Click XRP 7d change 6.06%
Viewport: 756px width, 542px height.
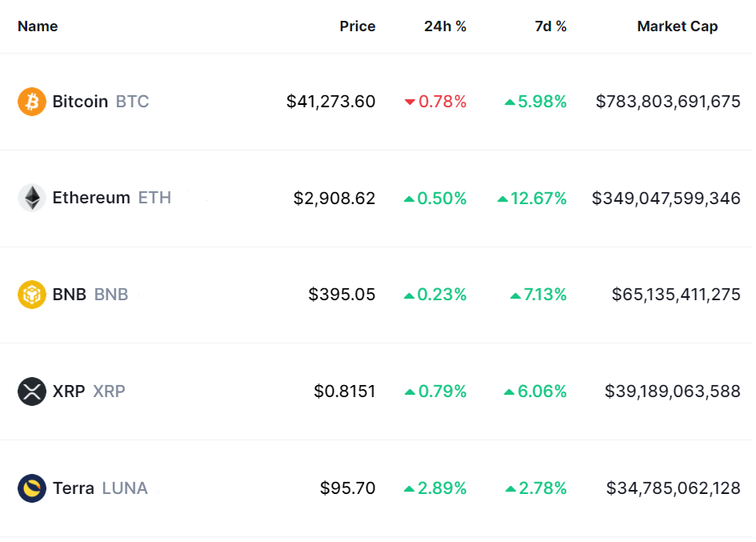542,391
